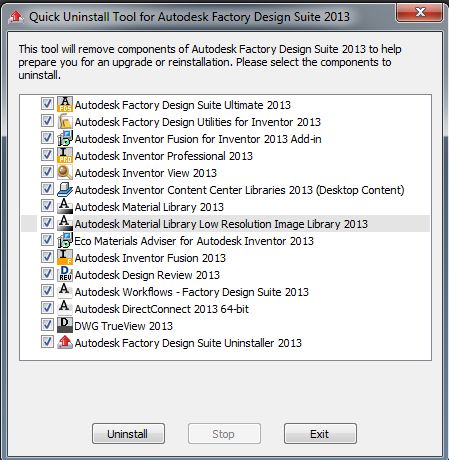Uncheck Autodesk Inventor Fusion Add-in checkbox
Image resolution: width=449 pixels, height=460 pixels.
click(x=47, y=138)
